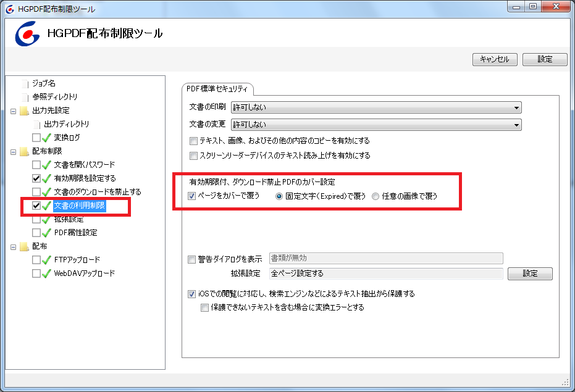Click green checkmark icon next to 文書のダウンロードを禁止する

point(46,192)
